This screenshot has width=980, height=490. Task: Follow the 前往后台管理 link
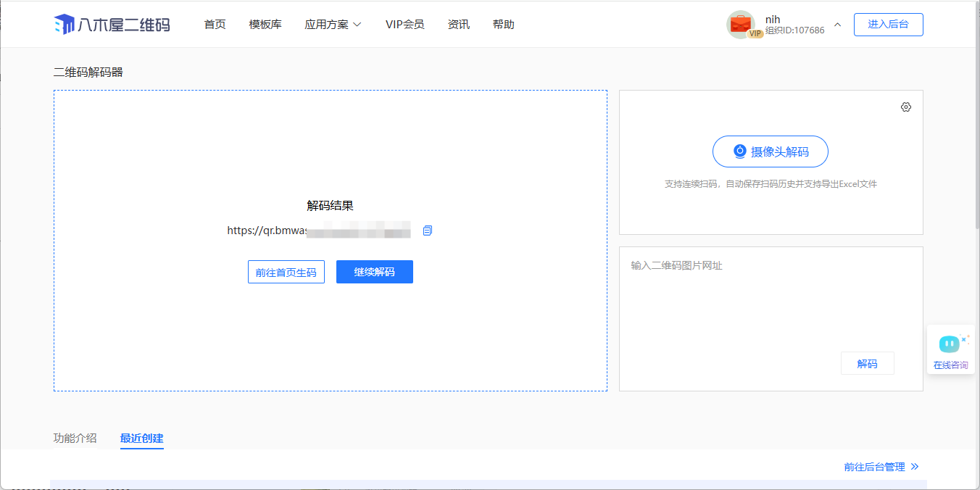(x=881, y=467)
